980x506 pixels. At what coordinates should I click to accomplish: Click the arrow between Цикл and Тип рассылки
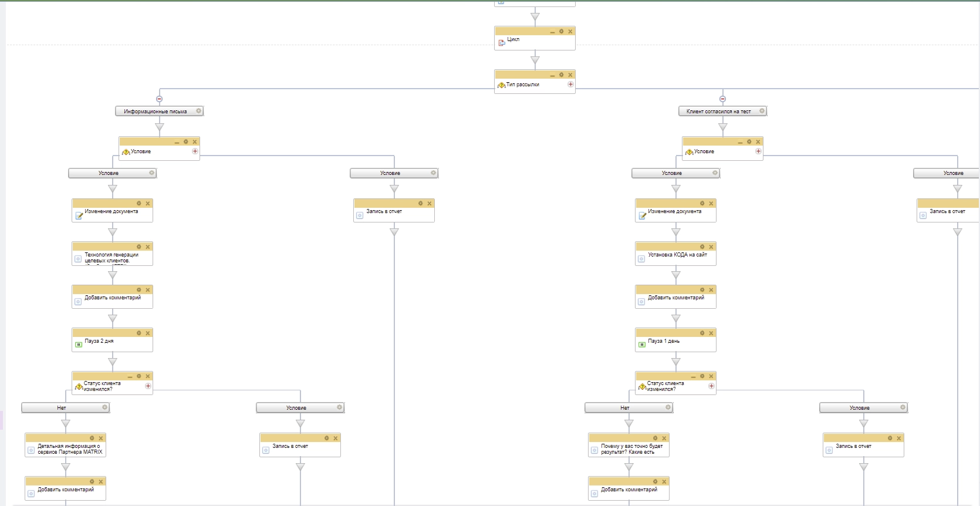(535, 60)
